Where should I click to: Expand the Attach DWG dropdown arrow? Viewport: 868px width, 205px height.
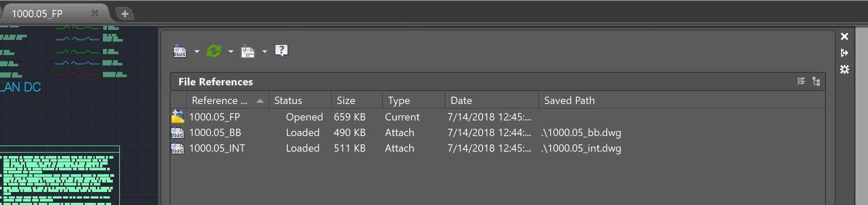pyautogui.click(x=197, y=52)
